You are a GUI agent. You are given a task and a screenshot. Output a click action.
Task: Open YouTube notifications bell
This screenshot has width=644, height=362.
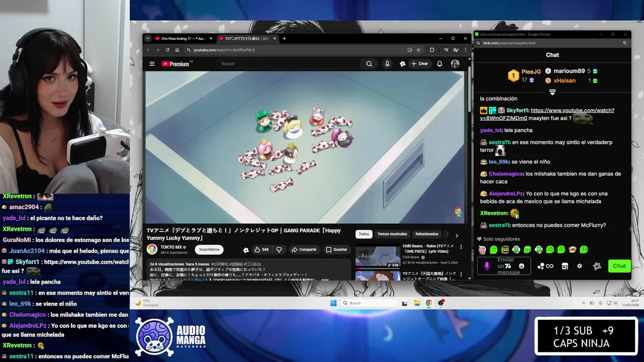tap(439, 64)
